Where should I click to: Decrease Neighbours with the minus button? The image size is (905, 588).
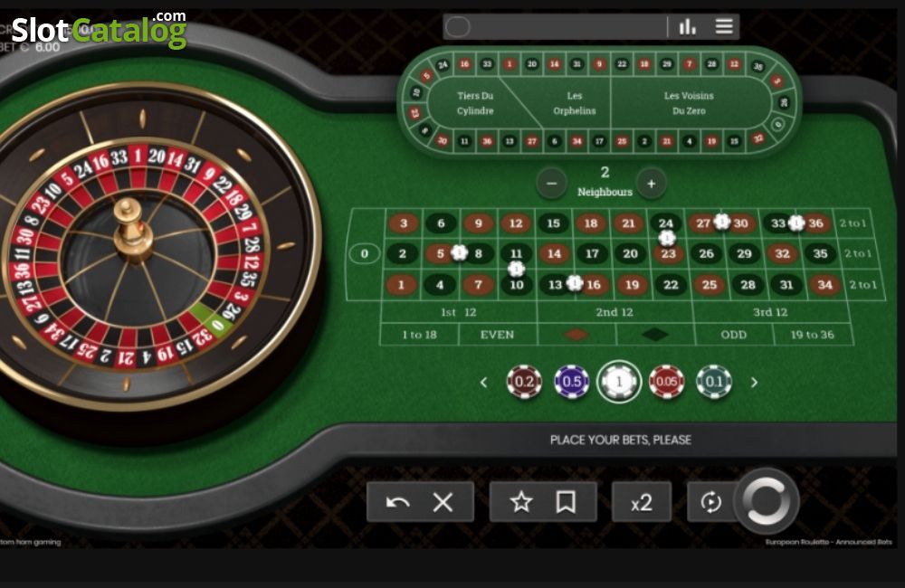click(551, 184)
